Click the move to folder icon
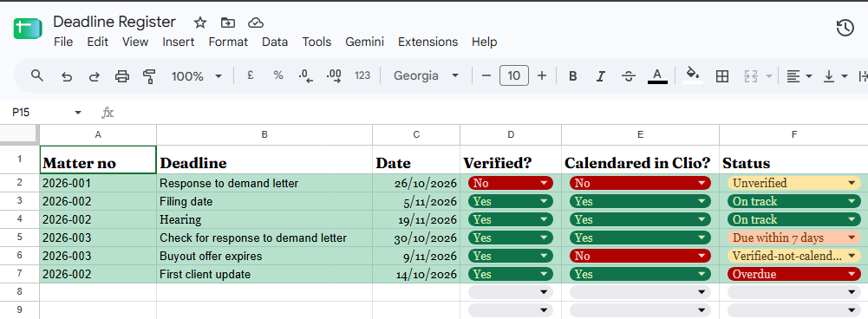The height and width of the screenshot is (319, 868). (x=227, y=23)
